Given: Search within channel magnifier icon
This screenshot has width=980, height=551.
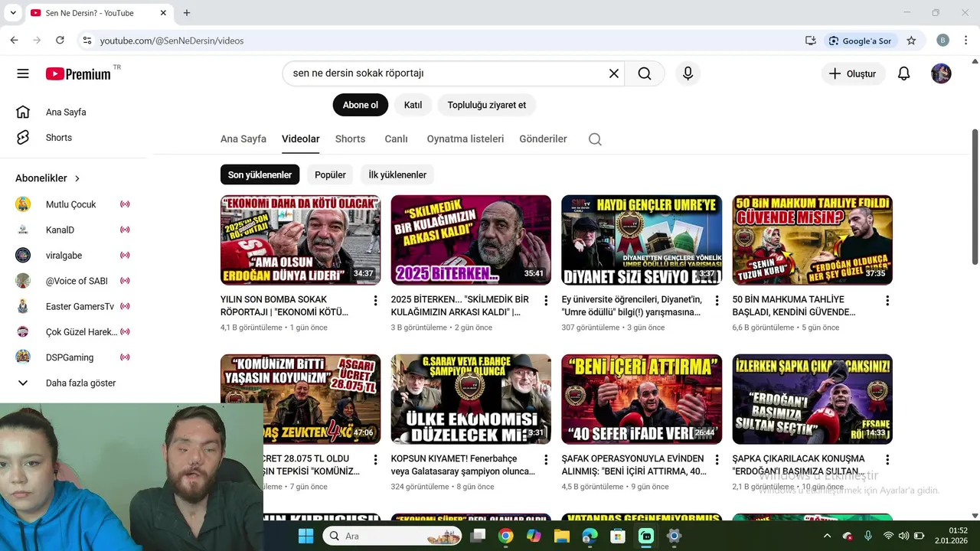Looking at the screenshot, I should [595, 139].
